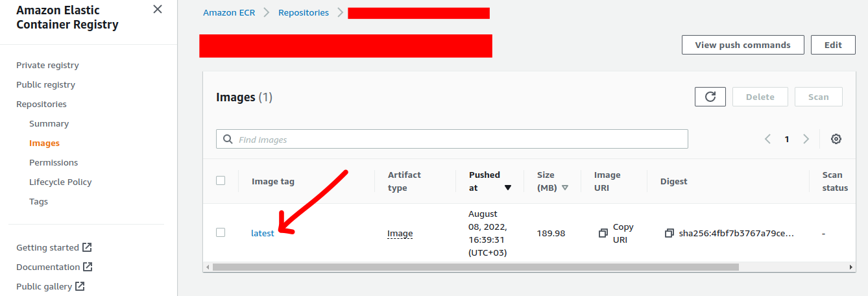Open Public registry in sidebar
This screenshot has width=868, height=296.
point(45,84)
